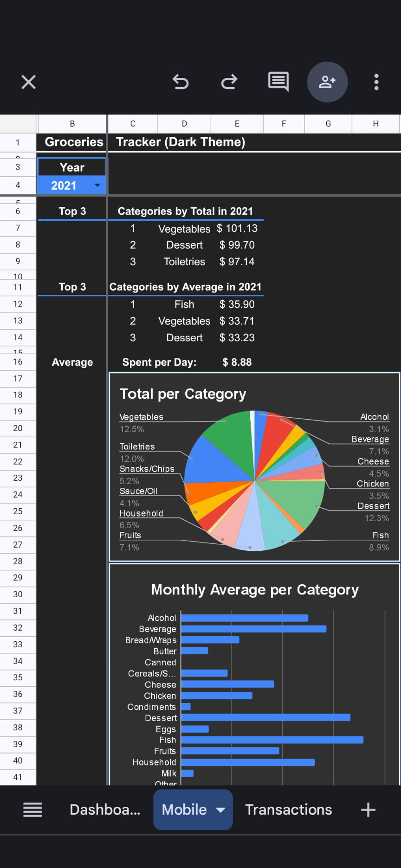401x868 pixels.
Task: Switch to the Transactions sheet tab
Action: click(288, 810)
